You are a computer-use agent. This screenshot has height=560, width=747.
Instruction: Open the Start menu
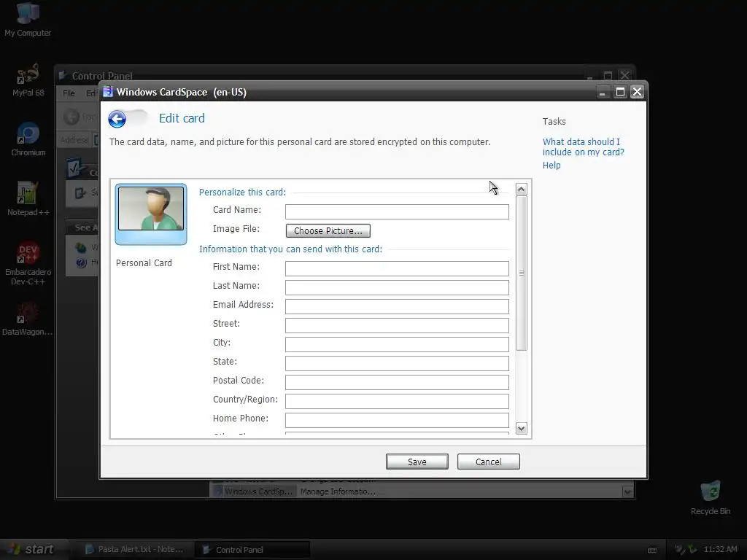(x=32, y=549)
